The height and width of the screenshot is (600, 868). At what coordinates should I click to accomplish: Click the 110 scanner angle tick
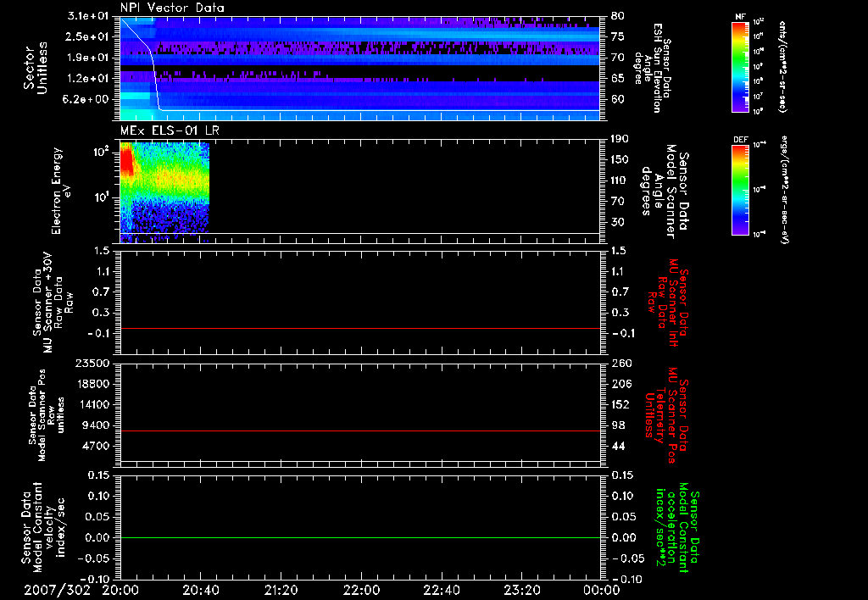coord(620,181)
